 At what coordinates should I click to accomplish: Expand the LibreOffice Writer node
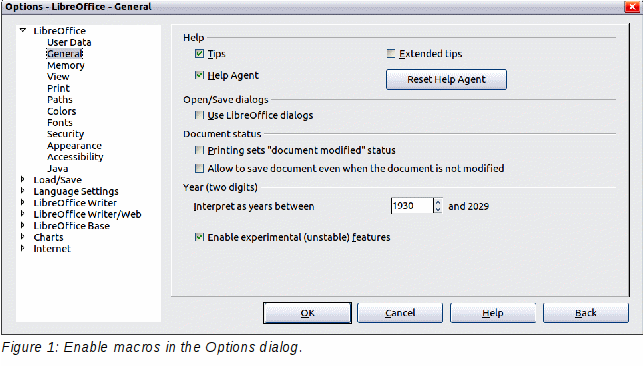coord(23,202)
